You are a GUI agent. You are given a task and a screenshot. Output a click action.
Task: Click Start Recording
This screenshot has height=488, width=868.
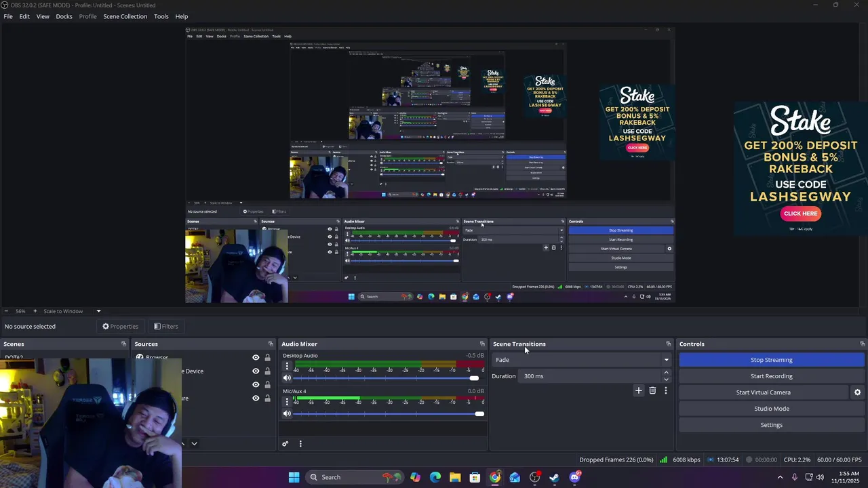pos(771,376)
